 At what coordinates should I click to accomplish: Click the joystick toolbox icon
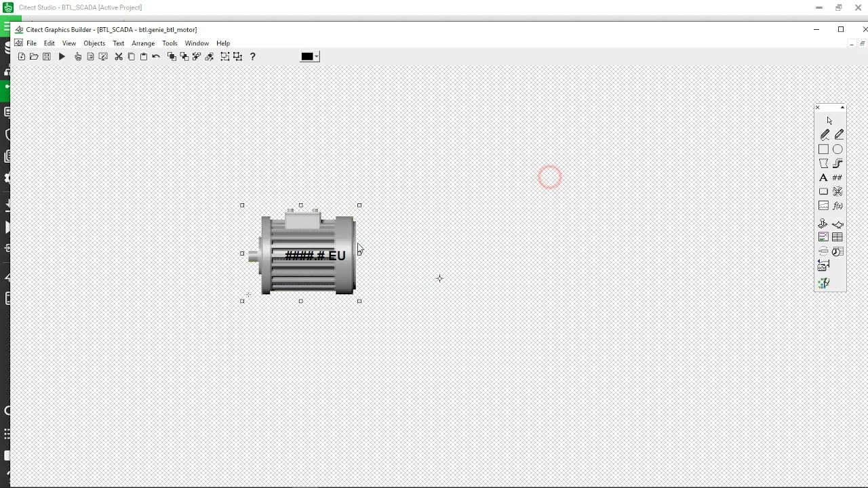pos(823,224)
